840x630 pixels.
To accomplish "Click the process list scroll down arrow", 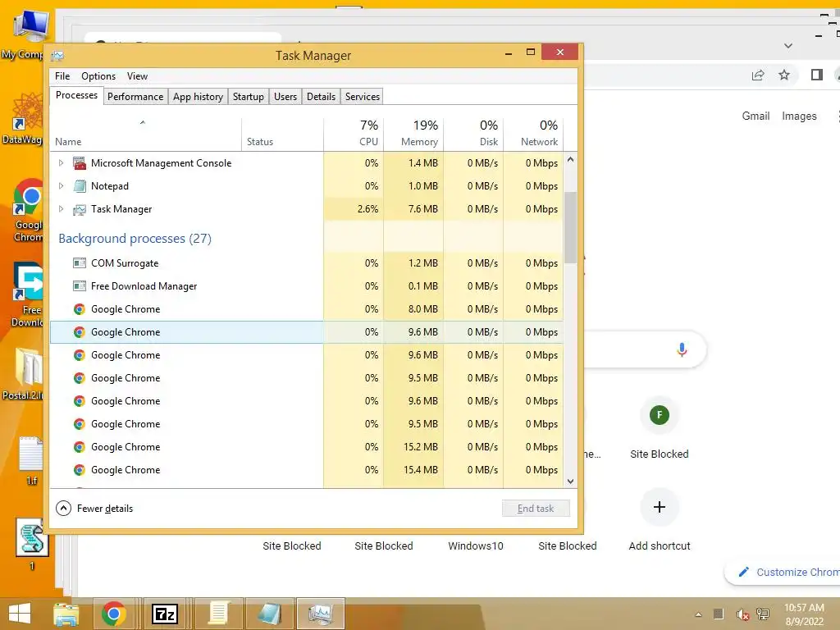I will click(x=571, y=481).
